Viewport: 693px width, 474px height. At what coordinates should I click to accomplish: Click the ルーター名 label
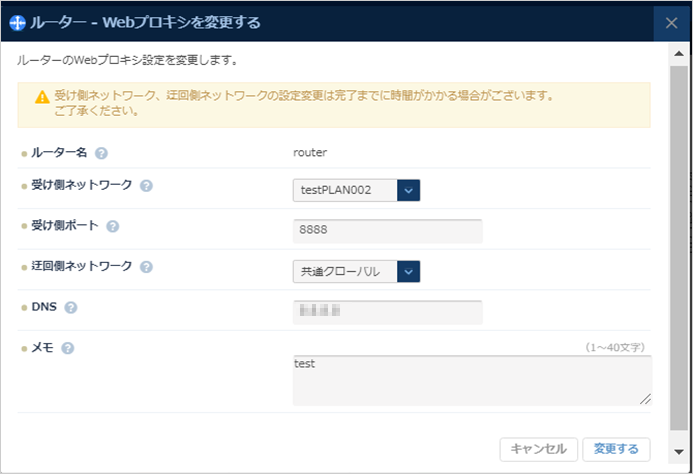point(59,153)
